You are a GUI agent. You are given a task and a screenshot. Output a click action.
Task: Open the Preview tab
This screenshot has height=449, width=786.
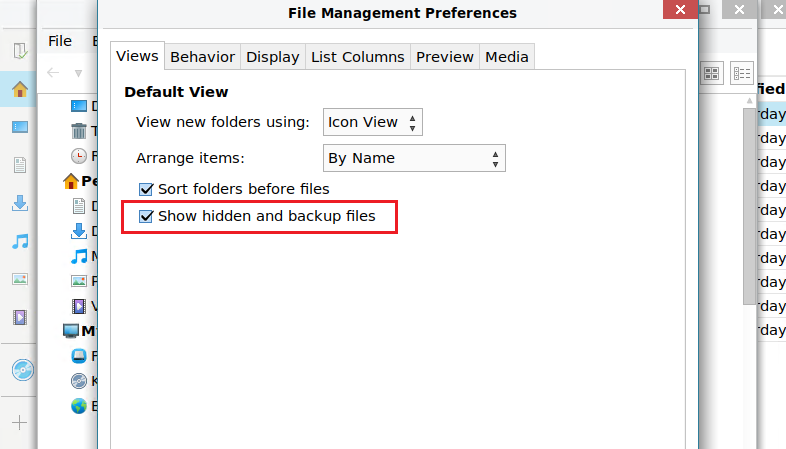click(x=444, y=57)
